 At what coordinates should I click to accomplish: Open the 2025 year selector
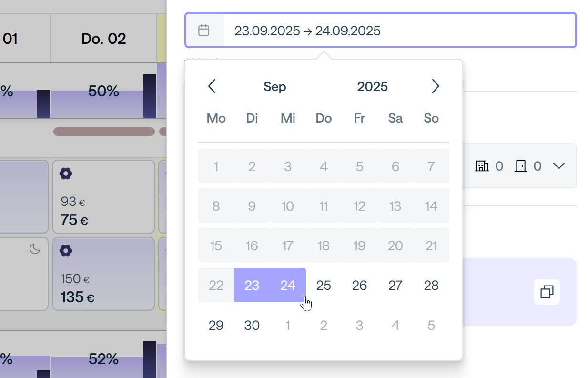(373, 87)
